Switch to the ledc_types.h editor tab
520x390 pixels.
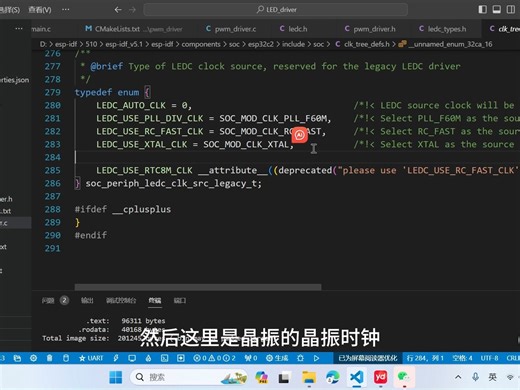442,29
